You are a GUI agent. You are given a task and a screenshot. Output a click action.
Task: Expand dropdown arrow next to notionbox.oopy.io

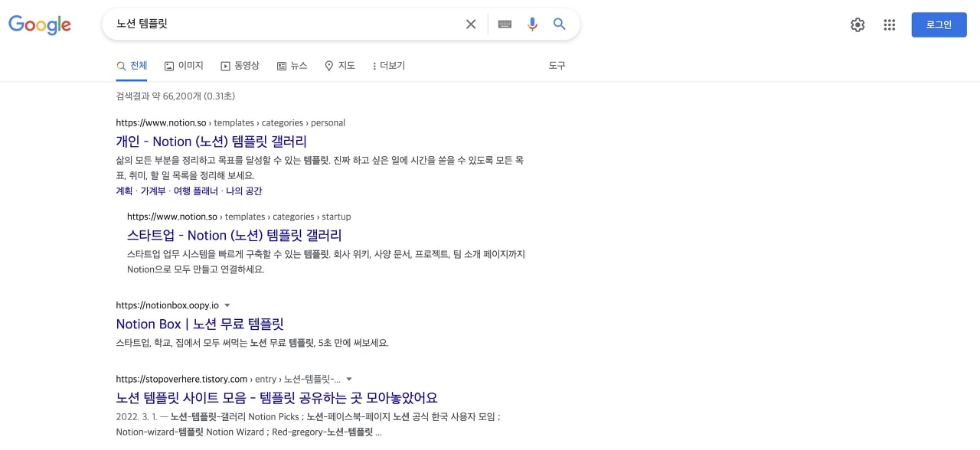227,305
